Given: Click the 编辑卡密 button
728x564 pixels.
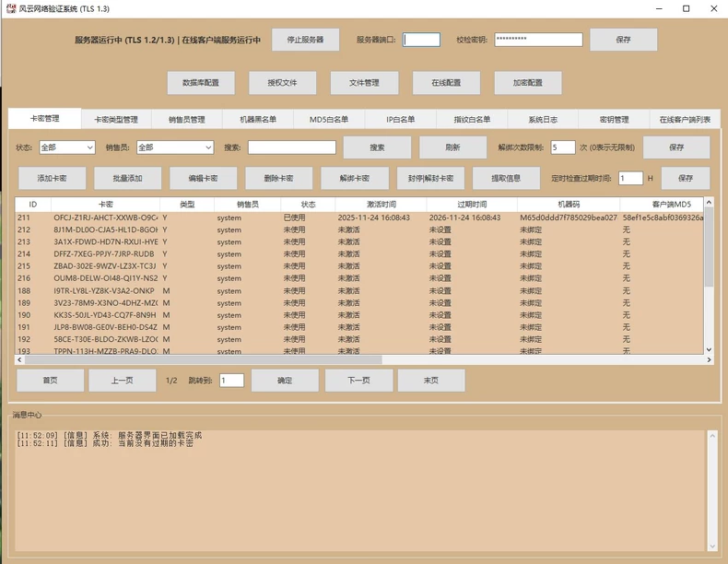Looking at the screenshot, I should [x=204, y=178].
